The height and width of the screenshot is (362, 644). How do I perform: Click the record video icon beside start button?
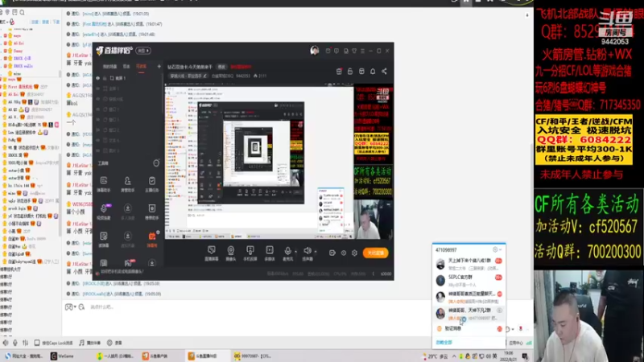tap(332, 253)
